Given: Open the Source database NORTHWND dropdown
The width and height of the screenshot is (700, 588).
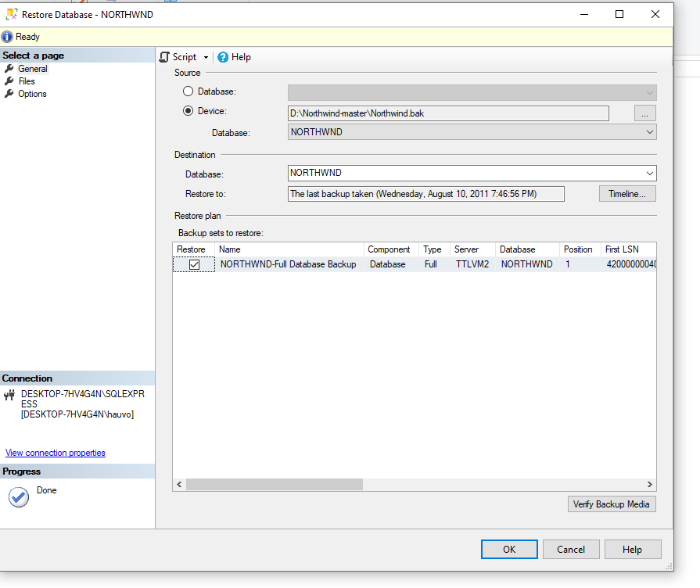Looking at the screenshot, I should tap(649, 132).
